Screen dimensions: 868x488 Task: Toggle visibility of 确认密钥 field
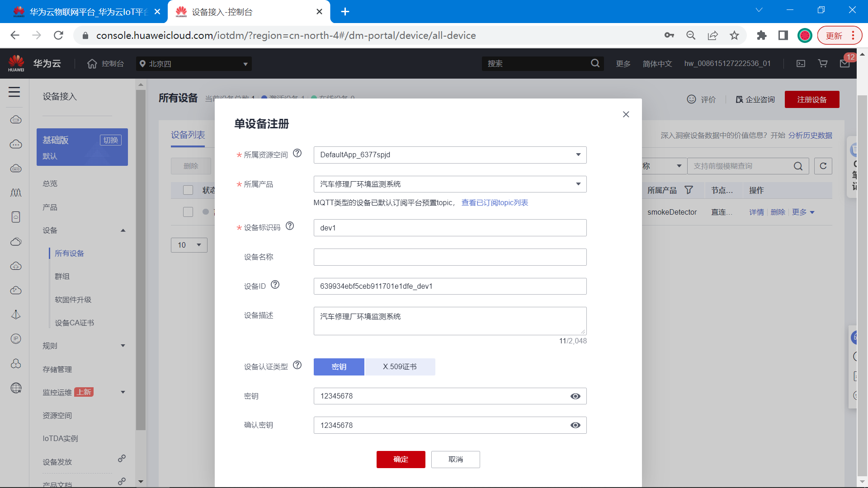point(575,425)
